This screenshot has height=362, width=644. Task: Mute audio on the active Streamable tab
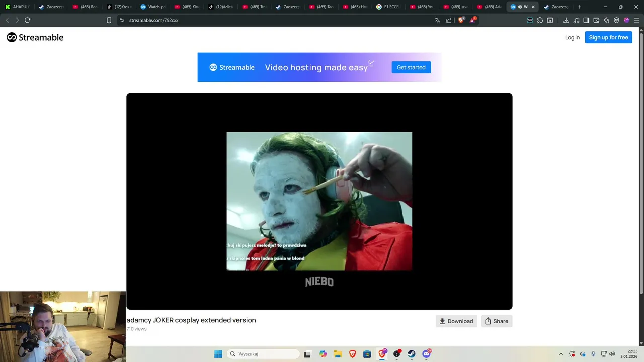(x=520, y=7)
